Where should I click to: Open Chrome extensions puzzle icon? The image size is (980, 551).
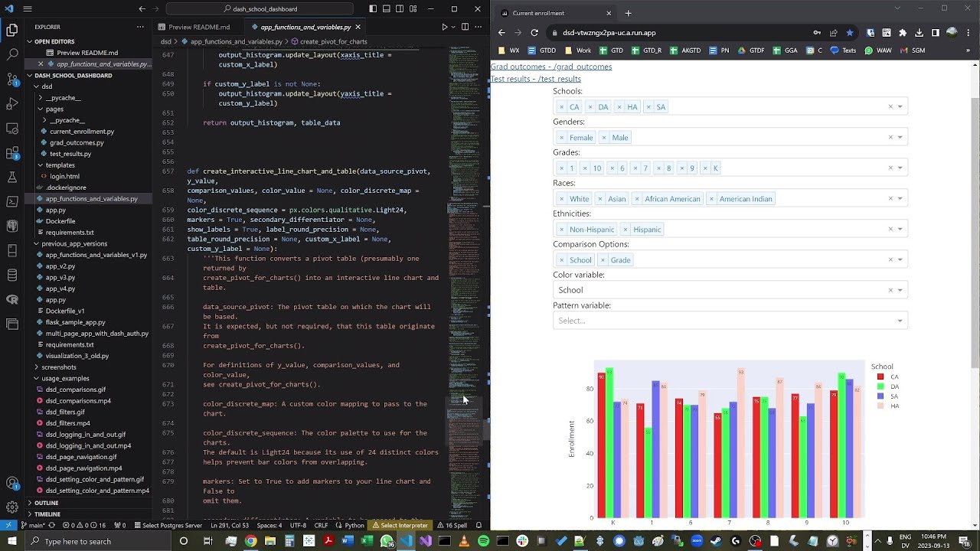pyautogui.click(x=903, y=33)
